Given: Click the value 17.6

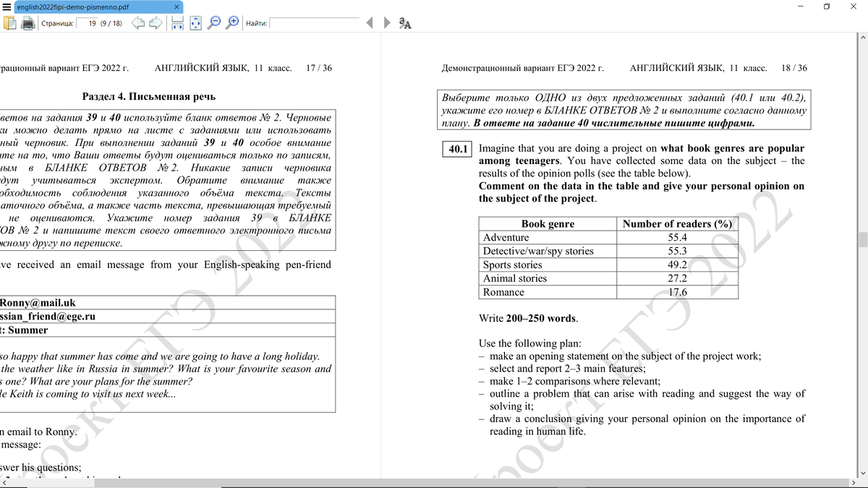Looking at the screenshot, I should [677, 292].
